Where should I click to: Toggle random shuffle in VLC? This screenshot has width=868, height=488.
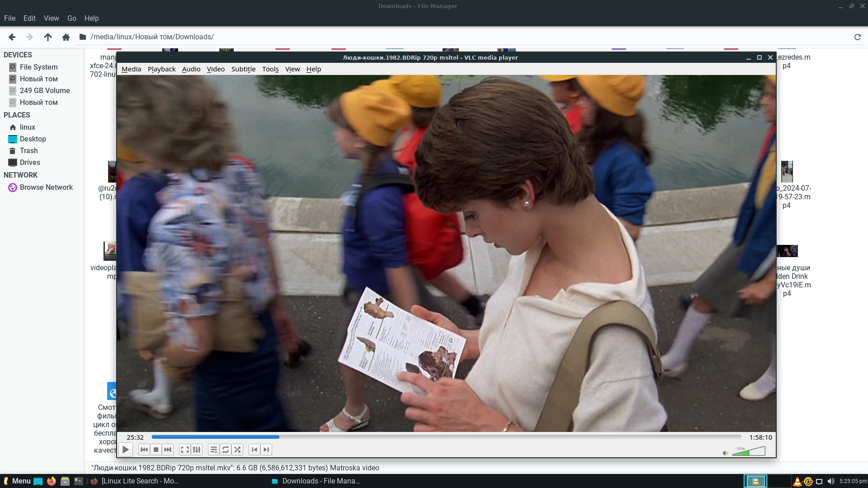(x=237, y=450)
